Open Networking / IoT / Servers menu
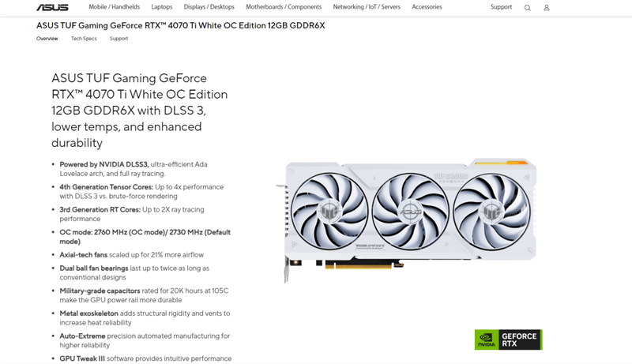632x364 pixels. pos(367,7)
